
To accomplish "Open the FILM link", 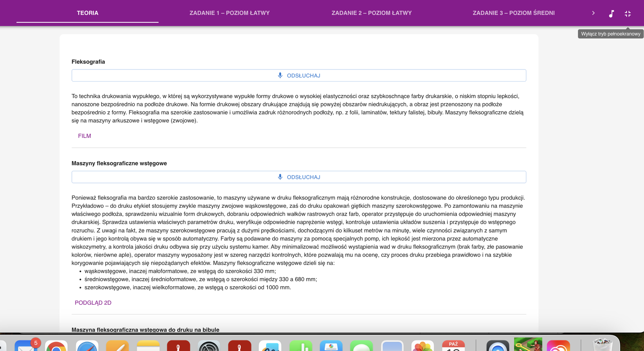I will point(85,136).
